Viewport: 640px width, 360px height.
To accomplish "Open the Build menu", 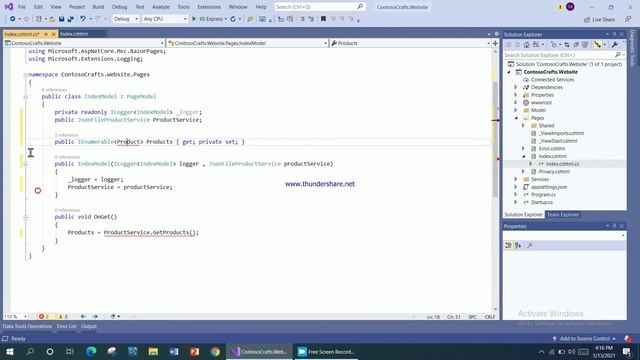I will coord(98,7).
